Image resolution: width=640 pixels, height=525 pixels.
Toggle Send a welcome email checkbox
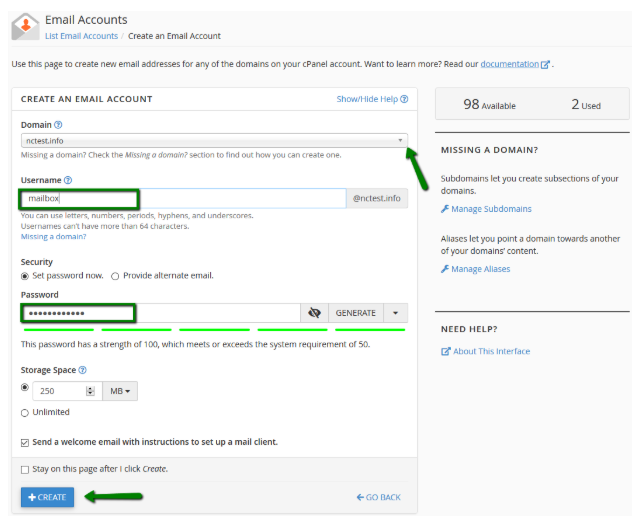[x=25, y=442]
